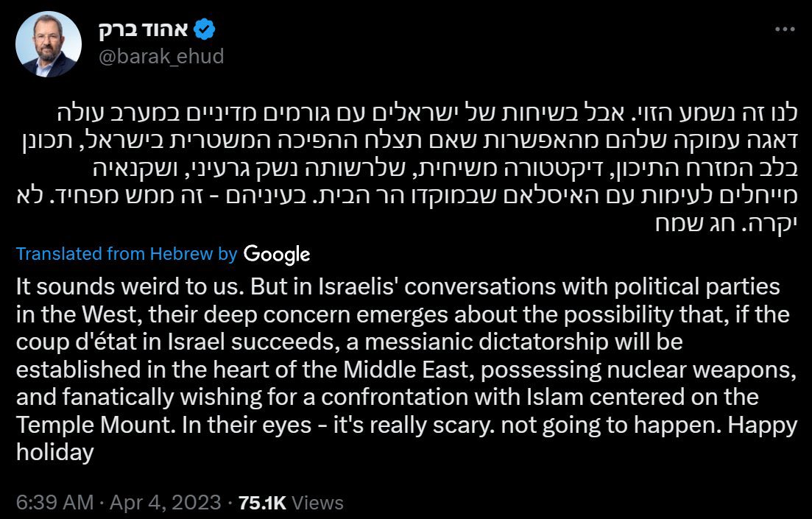Click the word "holiday" ending the translation
Viewport: 812px width, 519px height.
coord(55,452)
